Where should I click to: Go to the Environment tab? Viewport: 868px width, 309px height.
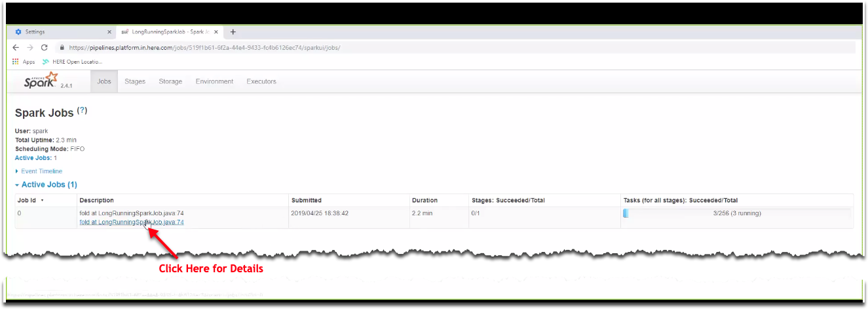[x=214, y=81]
